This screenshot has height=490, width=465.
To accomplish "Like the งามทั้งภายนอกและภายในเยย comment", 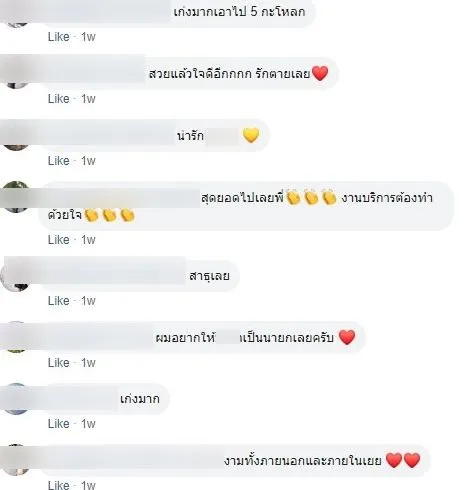I will 59,485.
